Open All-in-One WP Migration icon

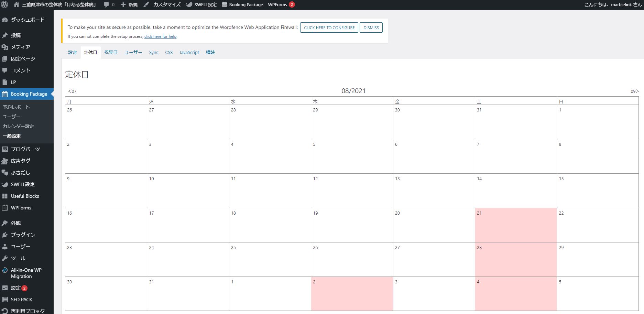coord(5,270)
